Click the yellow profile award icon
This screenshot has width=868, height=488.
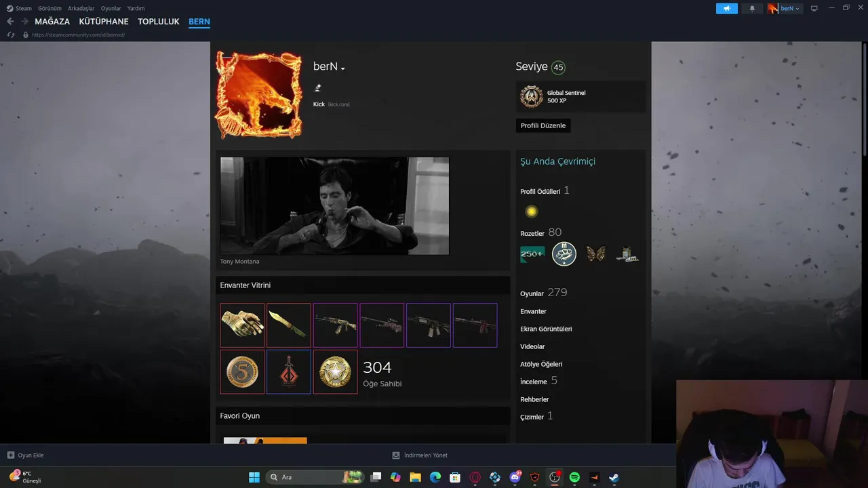click(532, 212)
